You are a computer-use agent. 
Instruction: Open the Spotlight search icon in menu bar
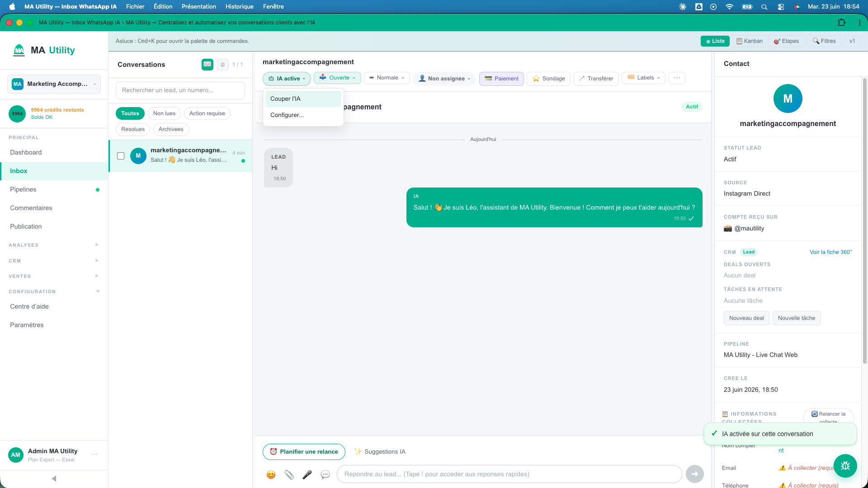[764, 7]
